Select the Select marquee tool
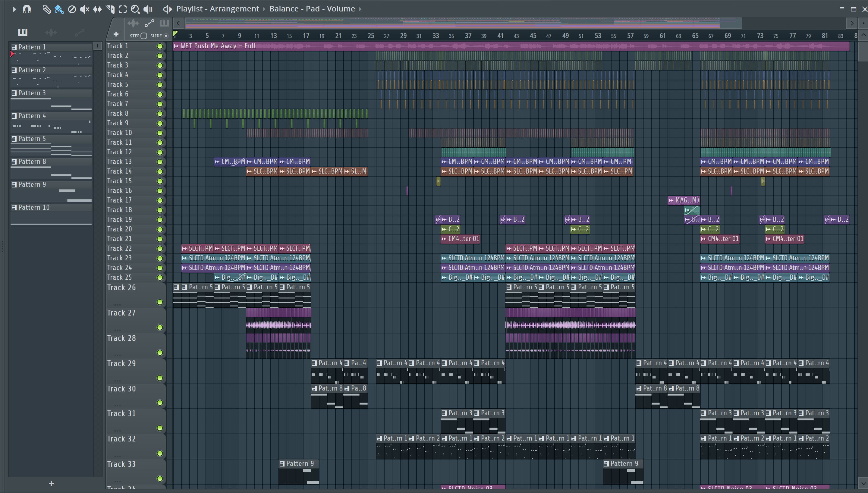The image size is (868, 493). [x=123, y=9]
